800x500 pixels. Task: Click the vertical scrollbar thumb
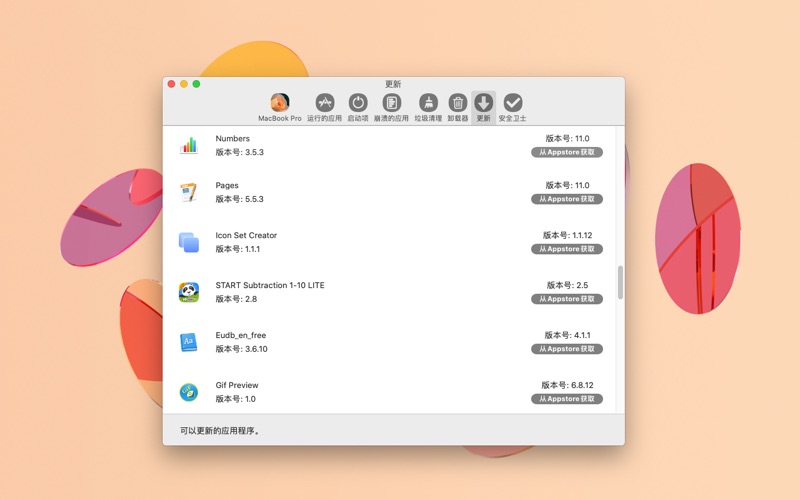(620, 282)
